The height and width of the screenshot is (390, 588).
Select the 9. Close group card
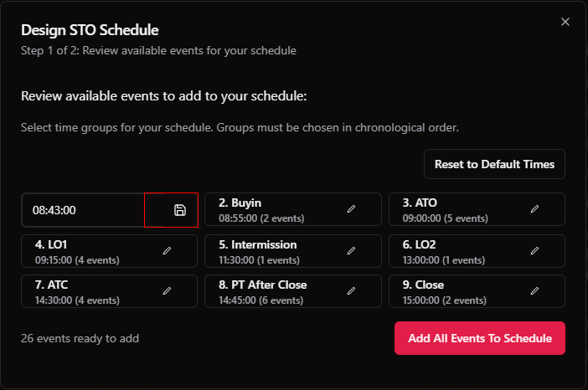[477, 291]
